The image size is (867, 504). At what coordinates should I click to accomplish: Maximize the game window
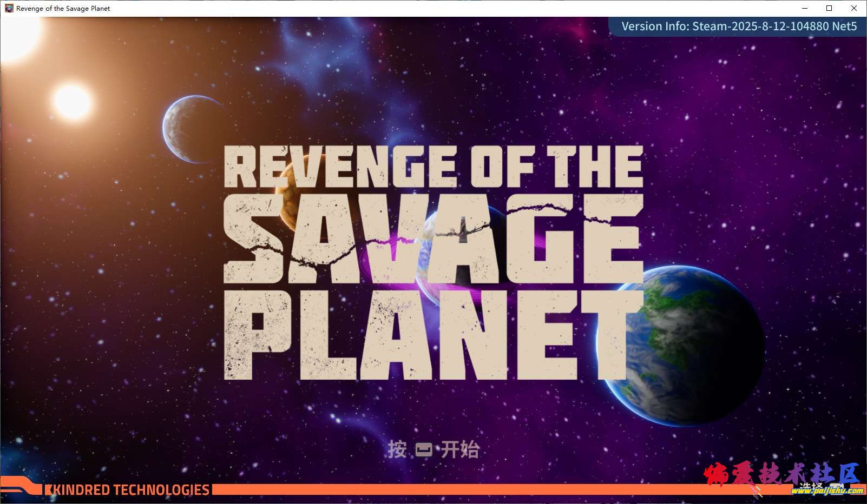pyautogui.click(x=829, y=8)
